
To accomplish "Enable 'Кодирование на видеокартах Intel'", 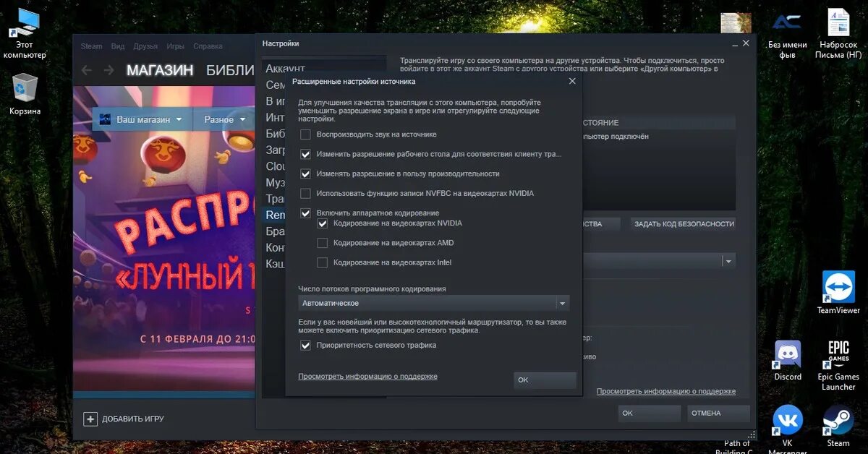I will pos(323,262).
